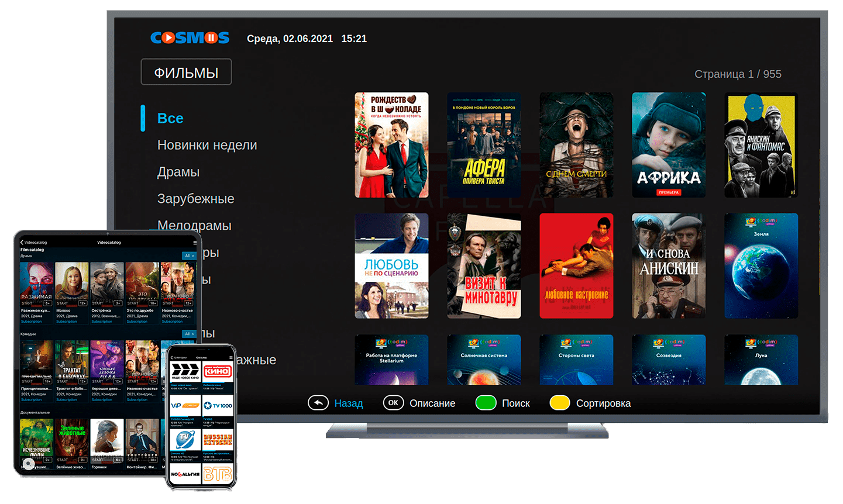Tap Принципиальный poster on tablet
843x504 pixels.
tap(37, 363)
